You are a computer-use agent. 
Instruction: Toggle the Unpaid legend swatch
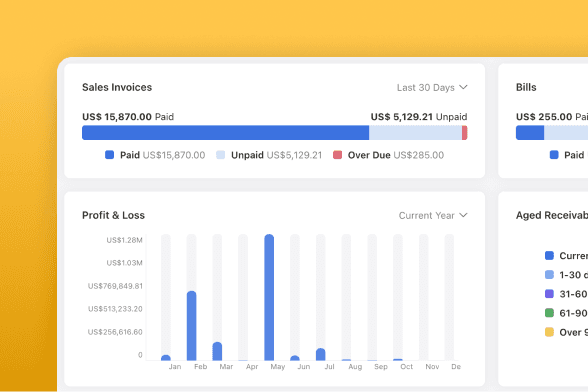pyautogui.click(x=220, y=155)
